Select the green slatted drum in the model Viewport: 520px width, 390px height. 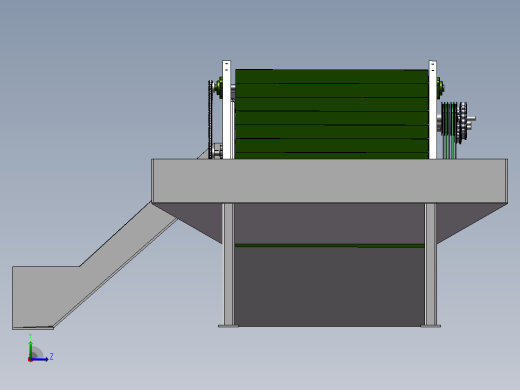tap(332, 114)
